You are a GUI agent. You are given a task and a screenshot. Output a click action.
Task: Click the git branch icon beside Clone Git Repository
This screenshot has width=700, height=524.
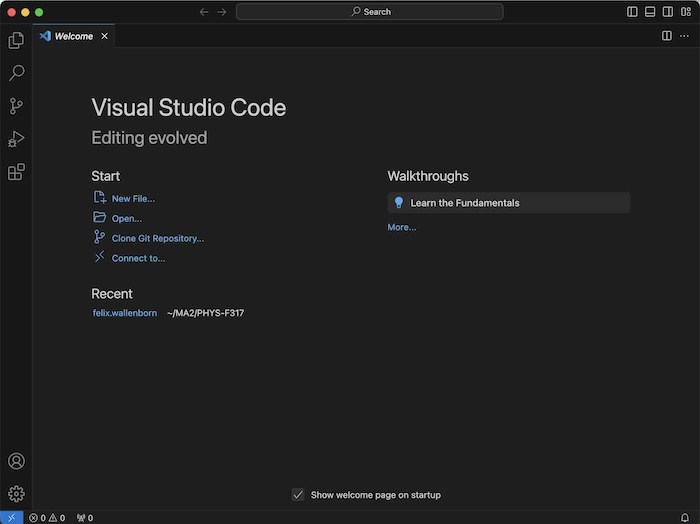point(99,237)
